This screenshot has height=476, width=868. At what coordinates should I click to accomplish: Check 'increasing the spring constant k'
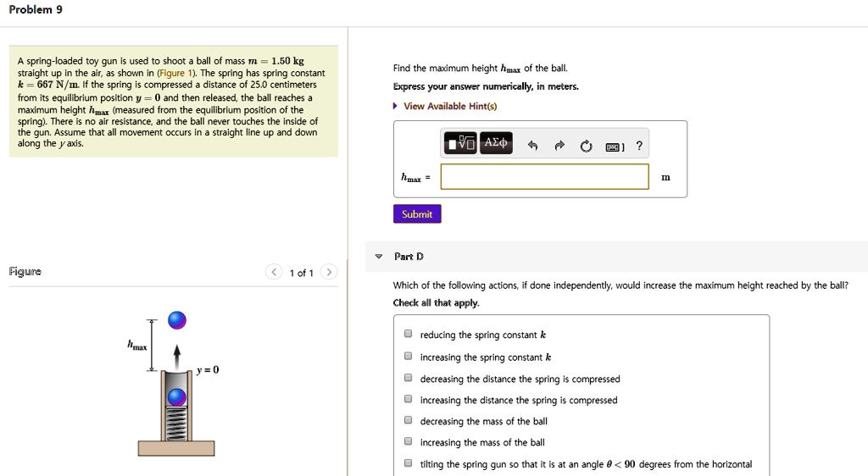click(408, 357)
